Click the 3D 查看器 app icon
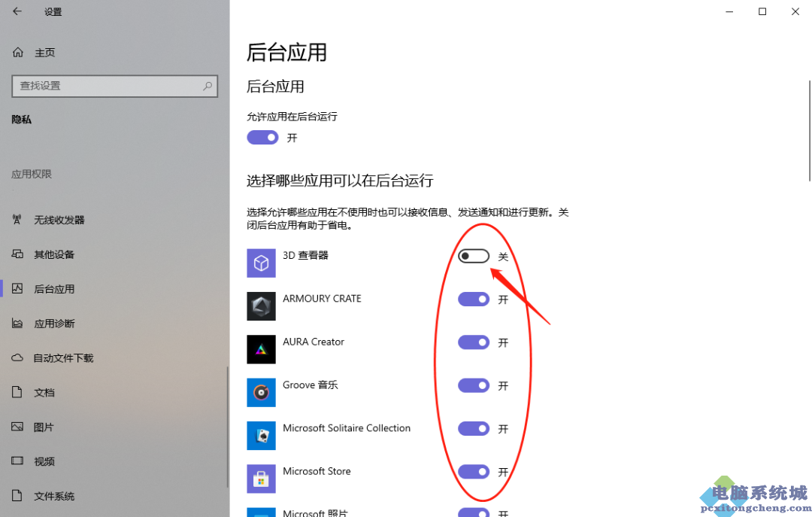This screenshot has width=812, height=517. coord(261,263)
